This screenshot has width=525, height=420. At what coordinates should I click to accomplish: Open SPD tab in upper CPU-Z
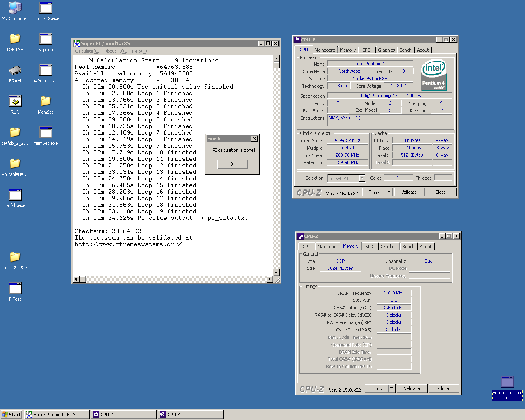point(367,50)
